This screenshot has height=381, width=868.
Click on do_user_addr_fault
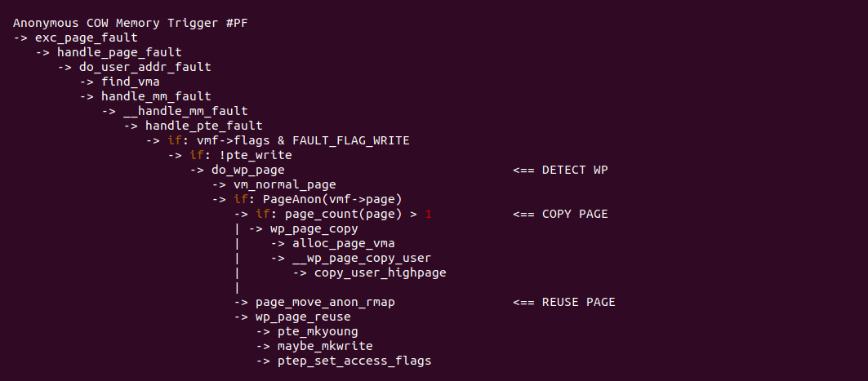145,67
